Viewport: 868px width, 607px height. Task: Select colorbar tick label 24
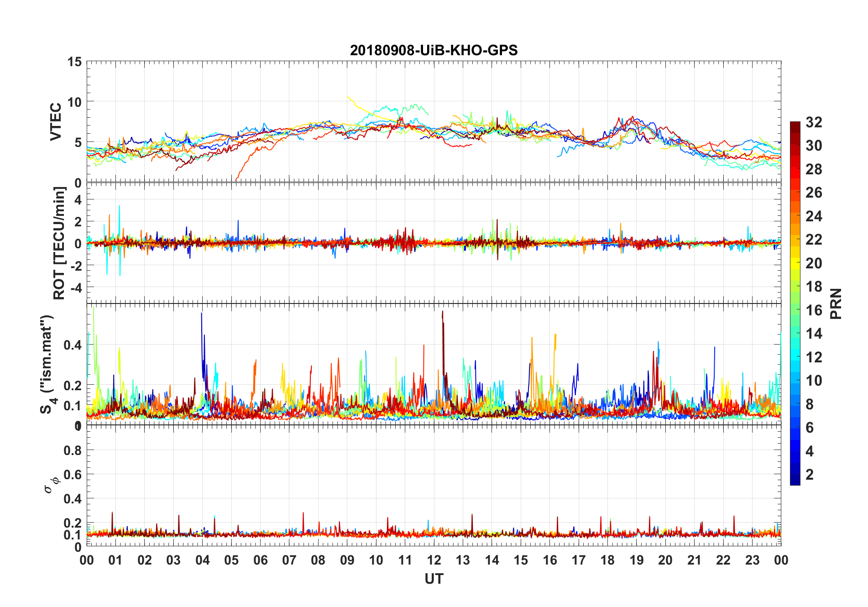pos(814,216)
